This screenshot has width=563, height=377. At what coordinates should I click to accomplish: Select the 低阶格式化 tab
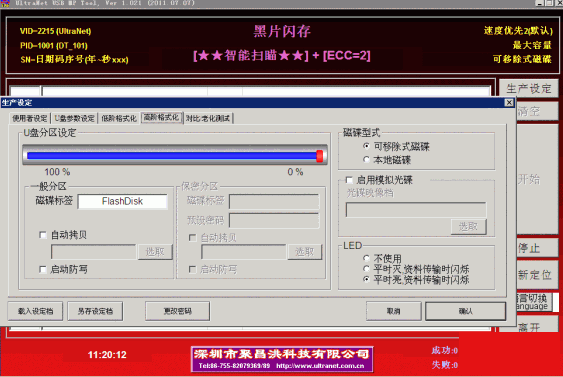click(119, 118)
